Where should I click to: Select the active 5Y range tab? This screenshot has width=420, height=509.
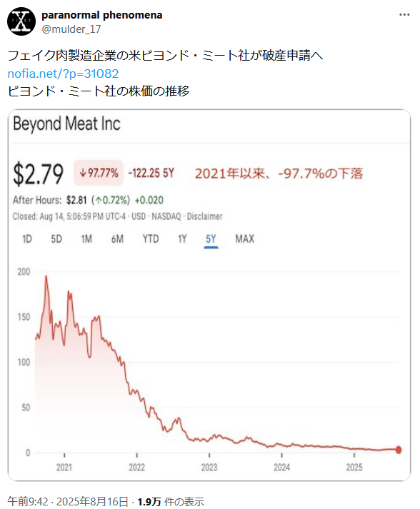pyautogui.click(x=211, y=240)
